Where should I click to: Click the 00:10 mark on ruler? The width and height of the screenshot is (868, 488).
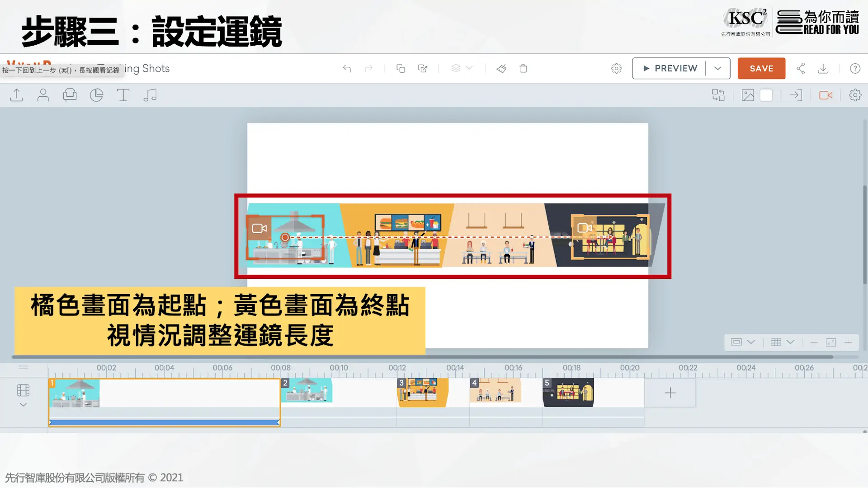[x=339, y=368]
